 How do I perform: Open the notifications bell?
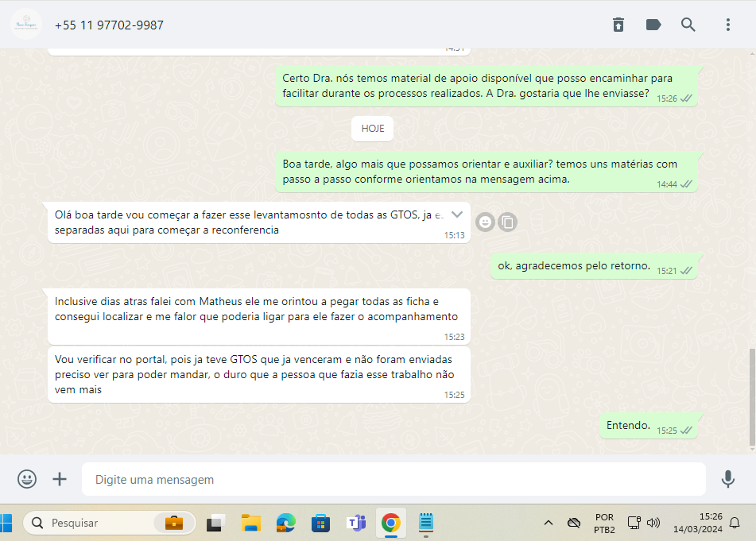pyautogui.click(x=735, y=524)
